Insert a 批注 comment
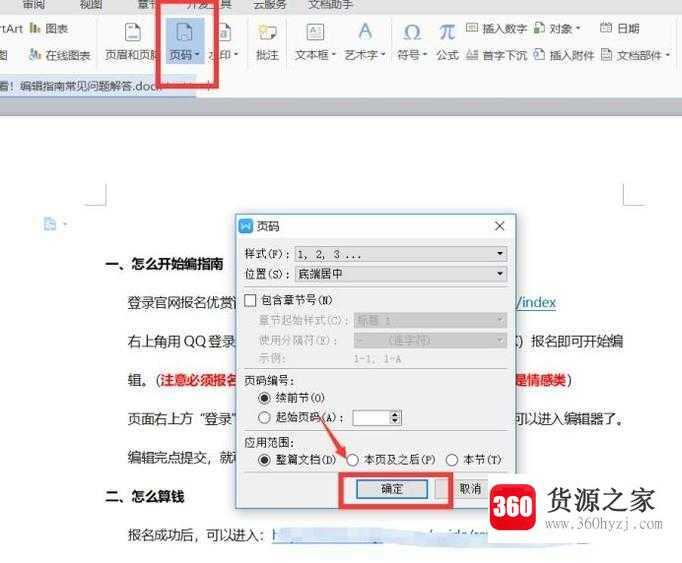Image resolution: width=682 pixels, height=563 pixels. (267, 41)
